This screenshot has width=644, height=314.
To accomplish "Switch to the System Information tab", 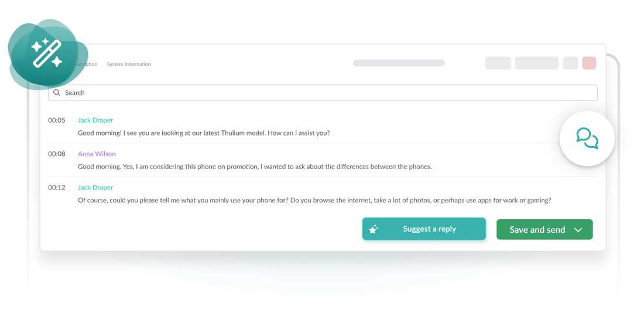I will [129, 64].
